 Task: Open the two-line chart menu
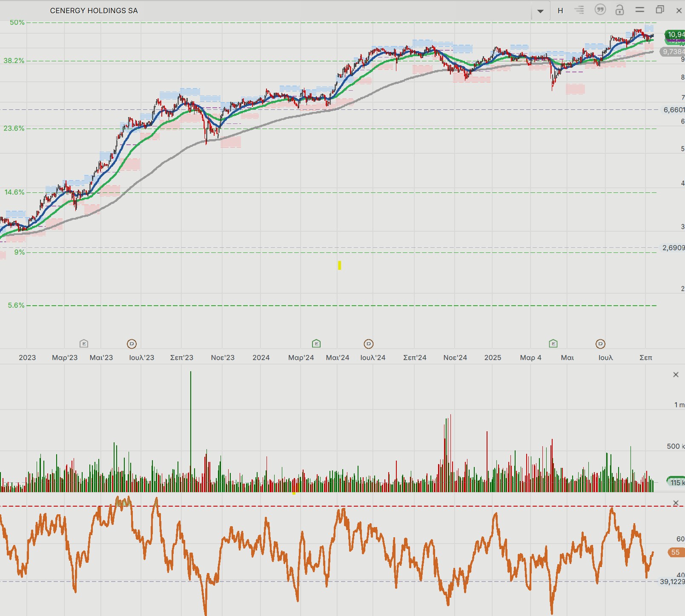click(x=639, y=10)
